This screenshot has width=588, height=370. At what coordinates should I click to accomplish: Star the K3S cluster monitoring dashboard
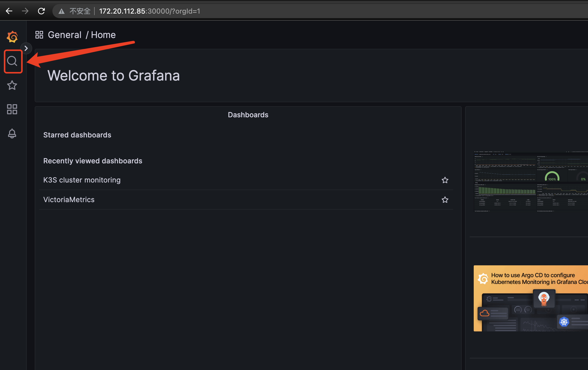click(x=445, y=180)
